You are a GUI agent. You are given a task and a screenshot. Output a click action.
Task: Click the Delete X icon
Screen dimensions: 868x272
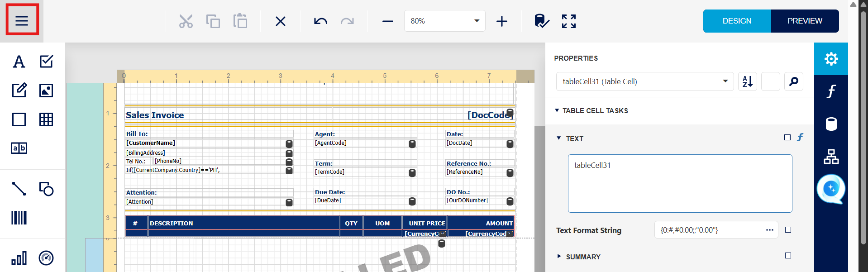point(281,21)
